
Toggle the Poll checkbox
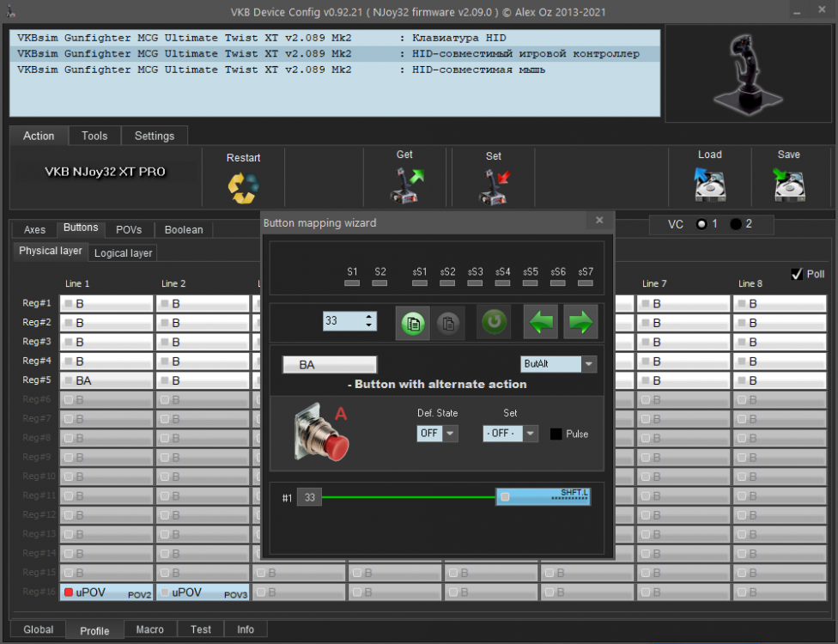coord(796,274)
